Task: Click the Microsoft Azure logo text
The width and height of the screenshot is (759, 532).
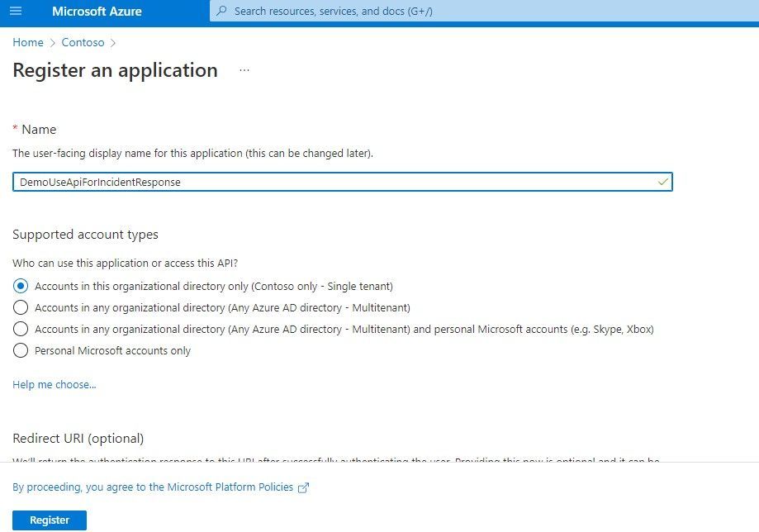Action: (97, 11)
